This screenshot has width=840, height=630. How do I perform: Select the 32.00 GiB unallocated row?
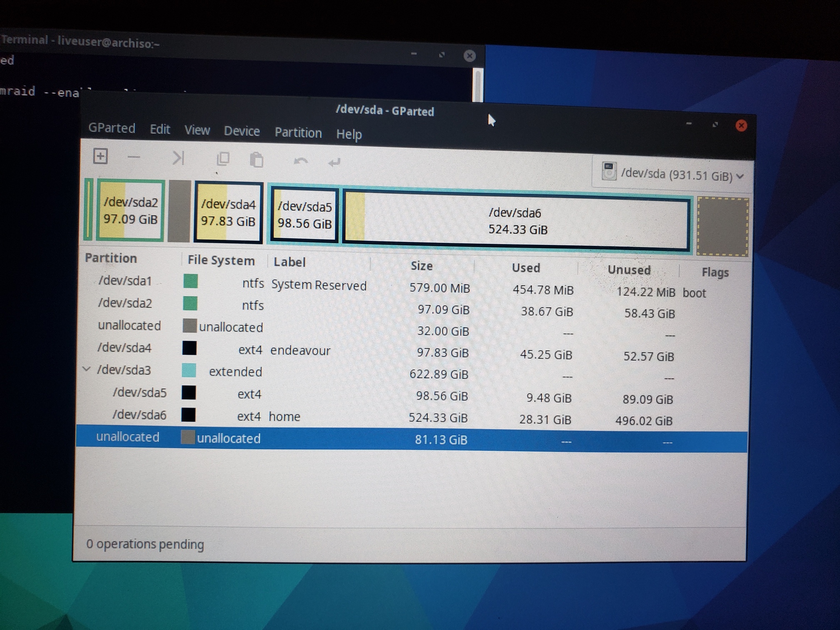click(413, 329)
